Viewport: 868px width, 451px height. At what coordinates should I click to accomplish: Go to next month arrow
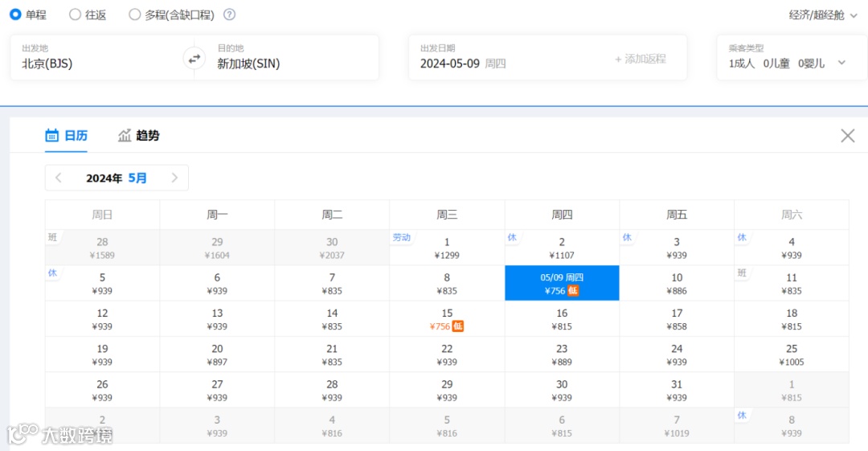click(x=174, y=178)
